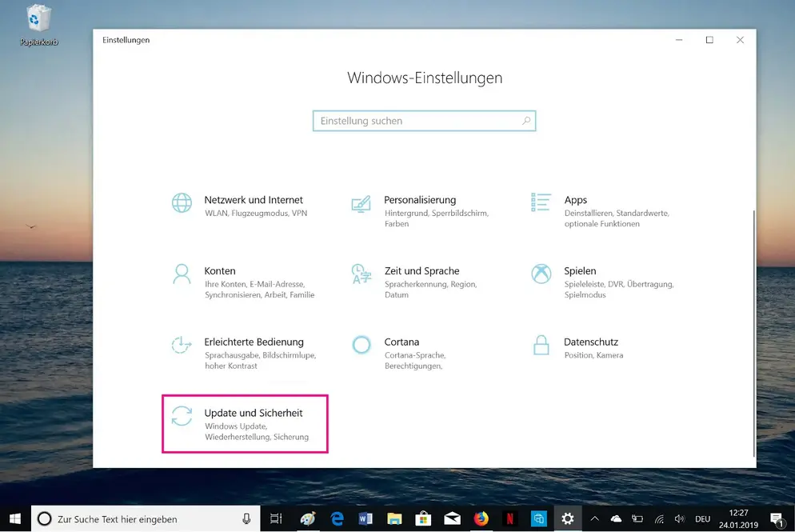Launch Microsoft Edge from the taskbar
Screen dimensions: 795x532
[337, 519]
